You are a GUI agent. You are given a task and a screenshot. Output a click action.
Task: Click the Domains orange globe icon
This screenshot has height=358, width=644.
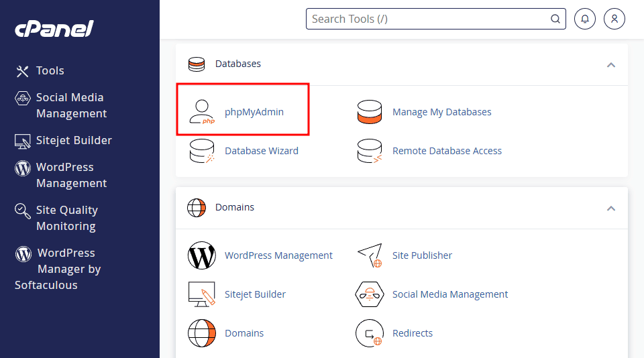click(202, 333)
